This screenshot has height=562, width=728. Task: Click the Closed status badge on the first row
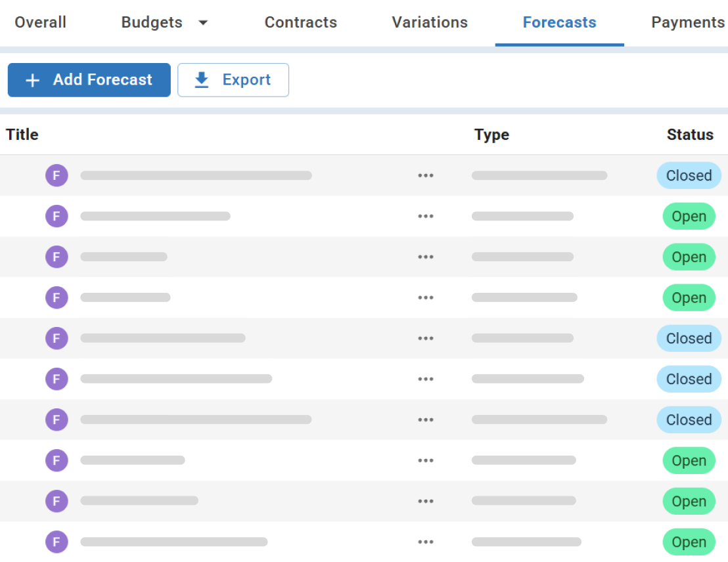[x=689, y=175]
